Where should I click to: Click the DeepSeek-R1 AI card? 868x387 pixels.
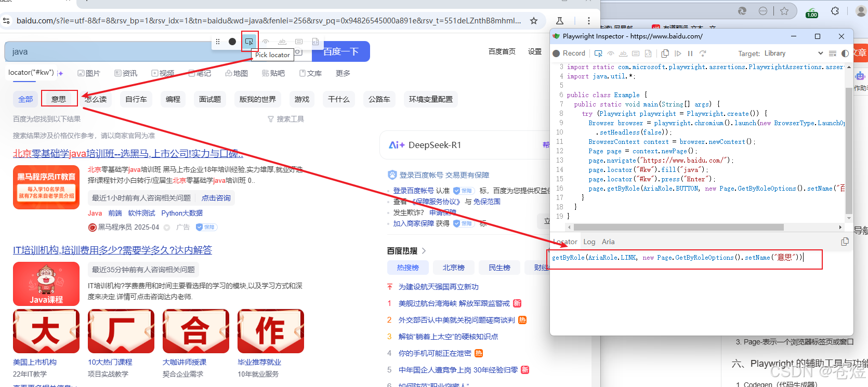[465, 145]
